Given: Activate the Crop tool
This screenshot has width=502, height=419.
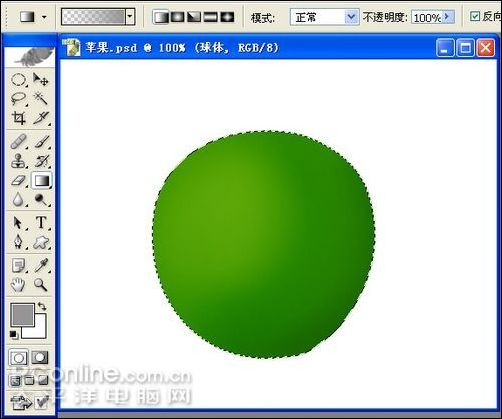Looking at the screenshot, I should tap(18, 118).
